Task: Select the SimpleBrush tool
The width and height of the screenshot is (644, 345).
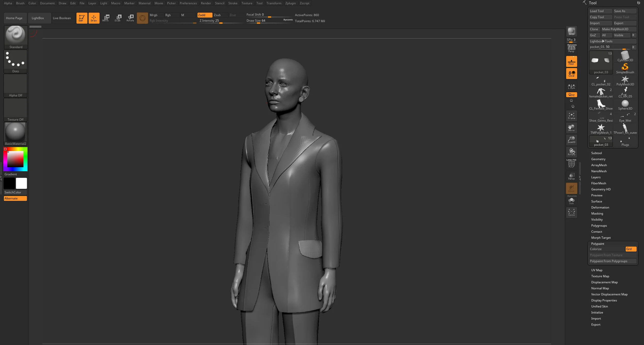Action: point(625,68)
